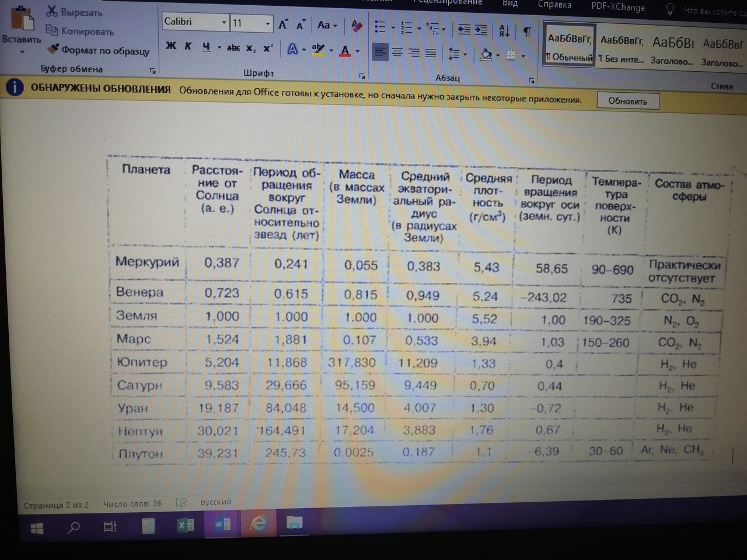The height and width of the screenshot is (560, 747).
Task: Open the Paragraph (Абзац) dialog launcher
Action: (532, 80)
